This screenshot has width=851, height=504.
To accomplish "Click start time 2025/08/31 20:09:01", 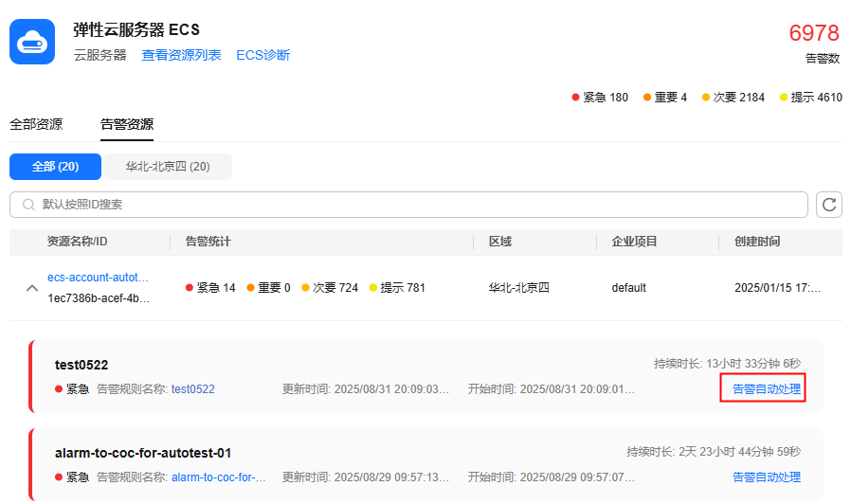I will (x=552, y=389).
